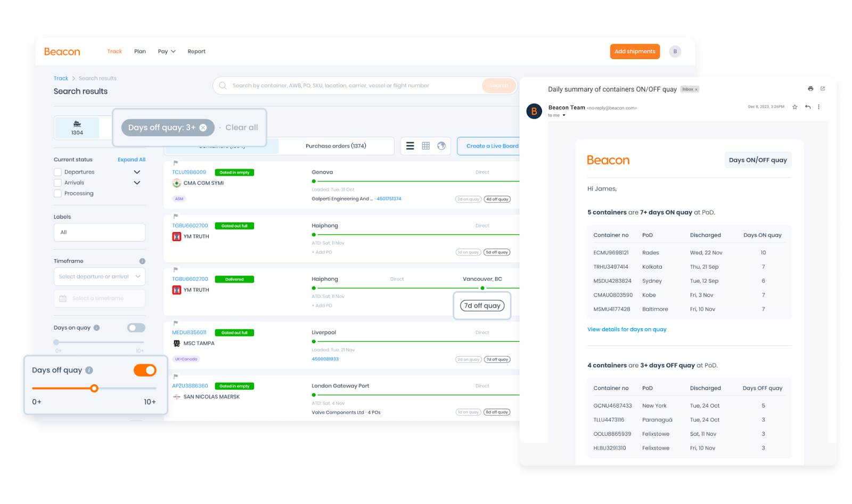
Task: Flag the TCLU1986009 shipment
Action: pos(175,163)
